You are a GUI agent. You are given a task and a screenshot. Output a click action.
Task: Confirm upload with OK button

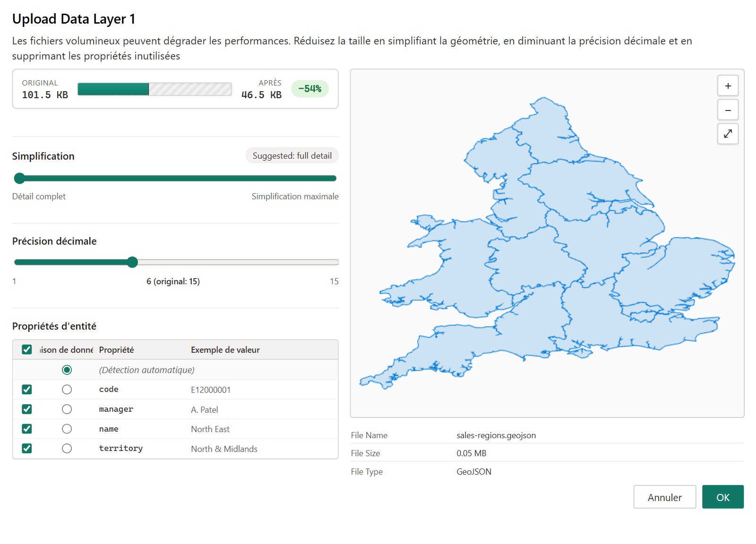tap(723, 497)
